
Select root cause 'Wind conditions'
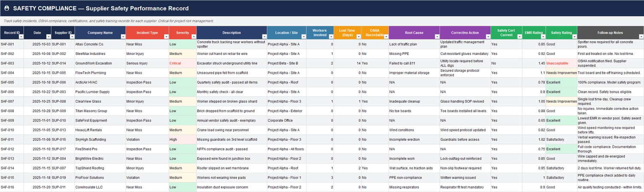pyautogui.click(x=414, y=130)
